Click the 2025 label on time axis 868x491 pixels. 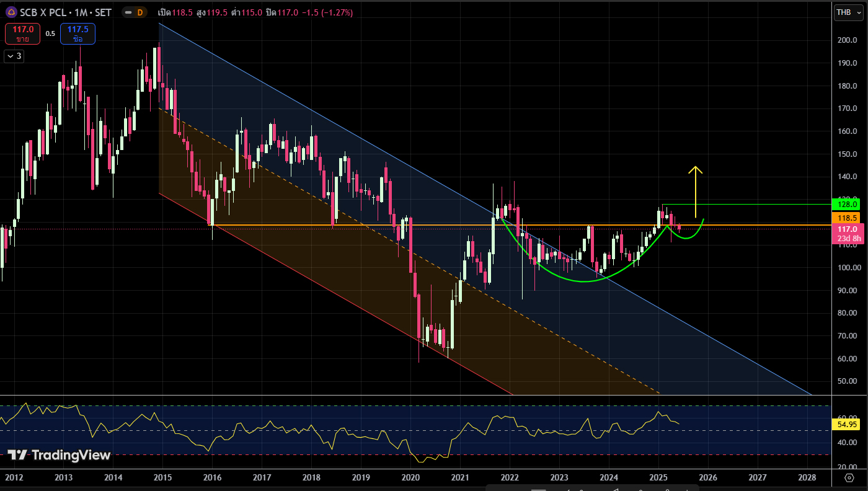point(658,477)
